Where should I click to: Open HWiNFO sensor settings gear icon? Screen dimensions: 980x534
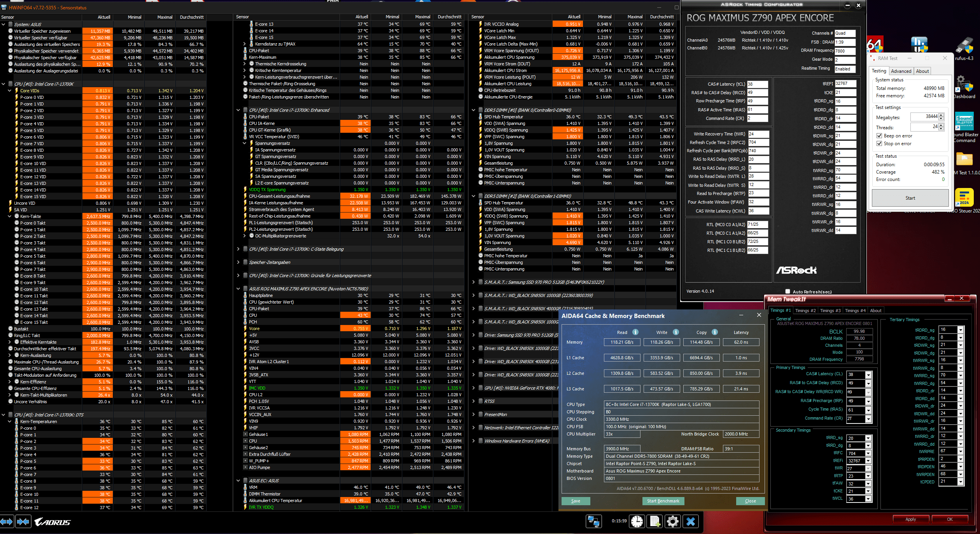(673, 521)
